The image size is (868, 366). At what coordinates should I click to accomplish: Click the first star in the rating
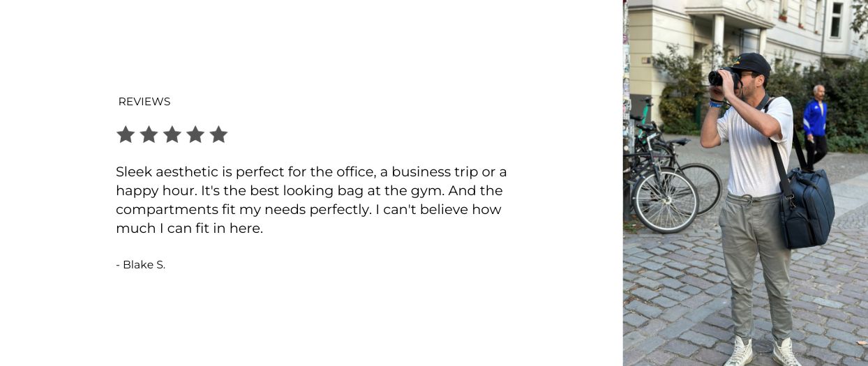click(x=126, y=135)
